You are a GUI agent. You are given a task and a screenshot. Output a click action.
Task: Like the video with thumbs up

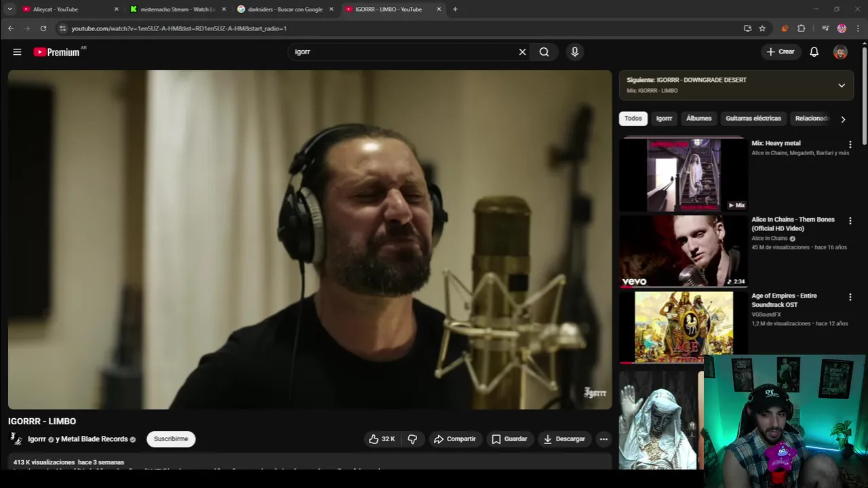pos(382,439)
